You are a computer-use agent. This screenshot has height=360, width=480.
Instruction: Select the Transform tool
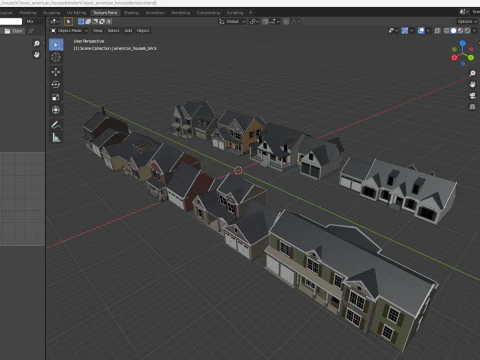pyautogui.click(x=56, y=110)
